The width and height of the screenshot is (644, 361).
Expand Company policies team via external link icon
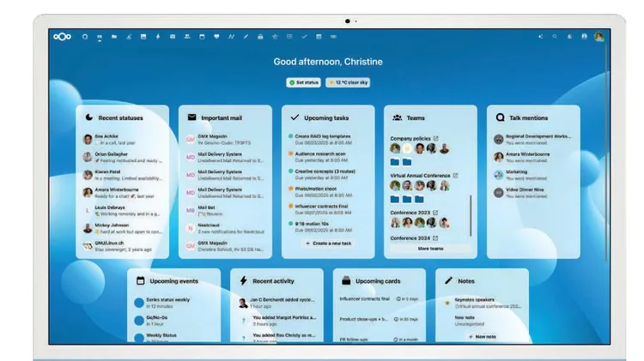pyautogui.click(x=436, y=138)
